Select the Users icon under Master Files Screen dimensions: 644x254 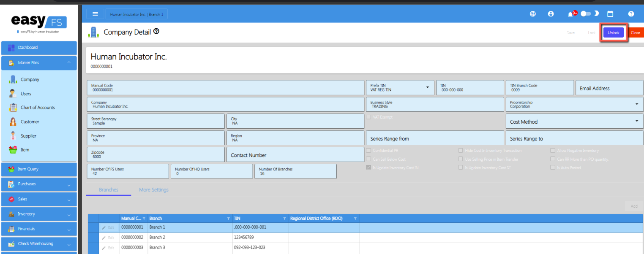click(13, 94)
